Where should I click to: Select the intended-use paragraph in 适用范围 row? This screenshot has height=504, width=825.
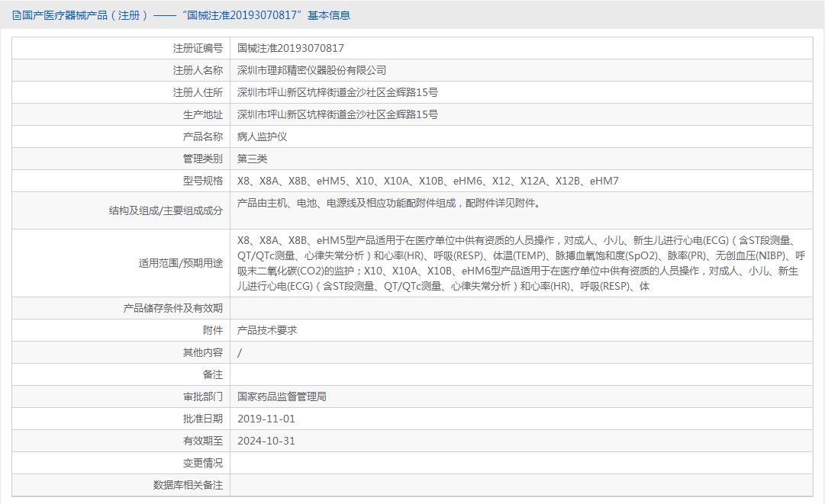click(x=521, y=263)
